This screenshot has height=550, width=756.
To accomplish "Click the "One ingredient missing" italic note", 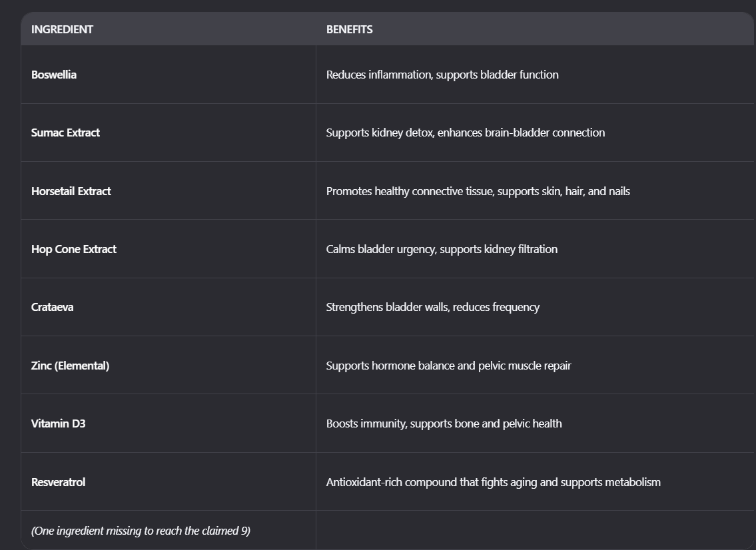I will point(141,531).
